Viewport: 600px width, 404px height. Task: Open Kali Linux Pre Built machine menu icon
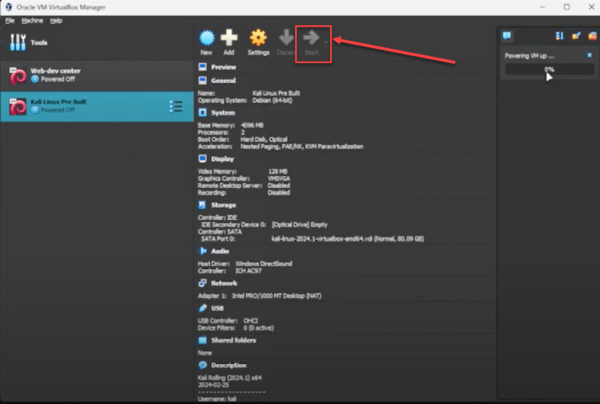176,107
